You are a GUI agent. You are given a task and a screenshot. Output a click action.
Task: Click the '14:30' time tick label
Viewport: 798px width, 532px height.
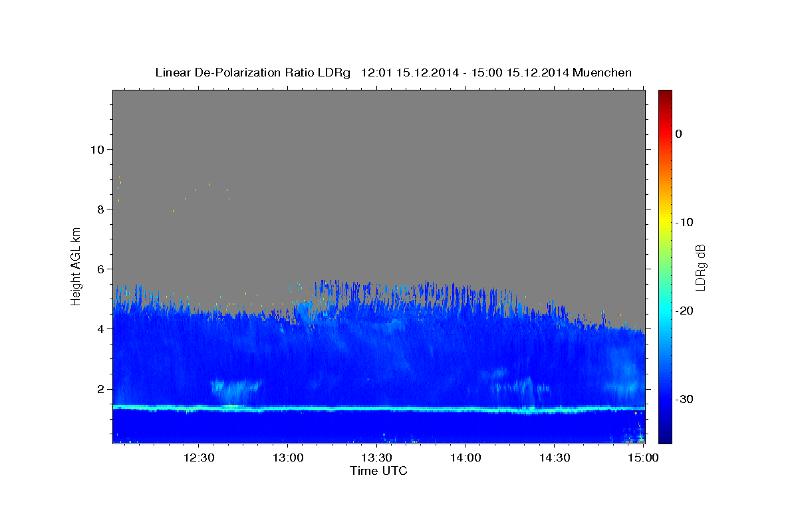[x=555, y=458]
